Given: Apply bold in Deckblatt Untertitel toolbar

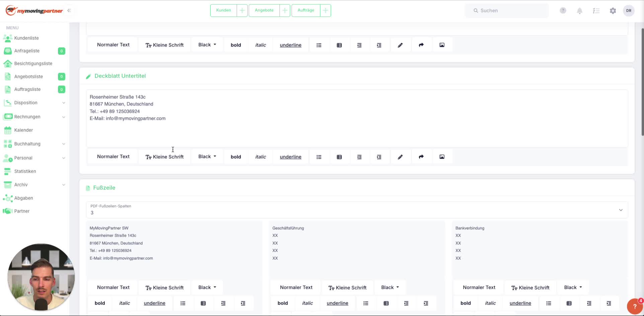Looking at the screenshot, I should pyautogui.click(x=236, y=157).
